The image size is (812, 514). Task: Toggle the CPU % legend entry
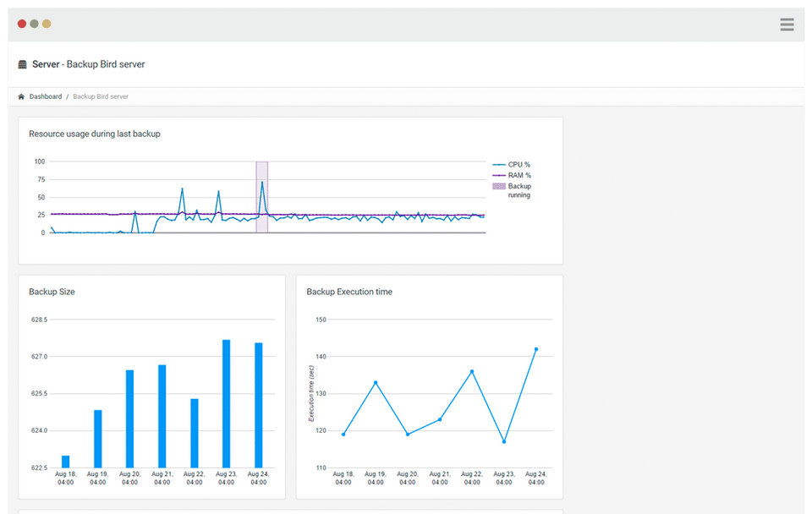(512, 165)
